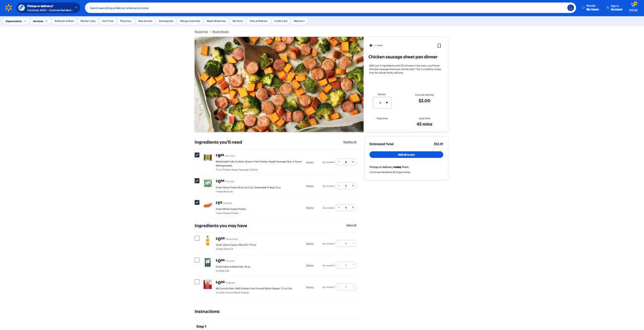Click the Walmart spark logo

(9, 8)
